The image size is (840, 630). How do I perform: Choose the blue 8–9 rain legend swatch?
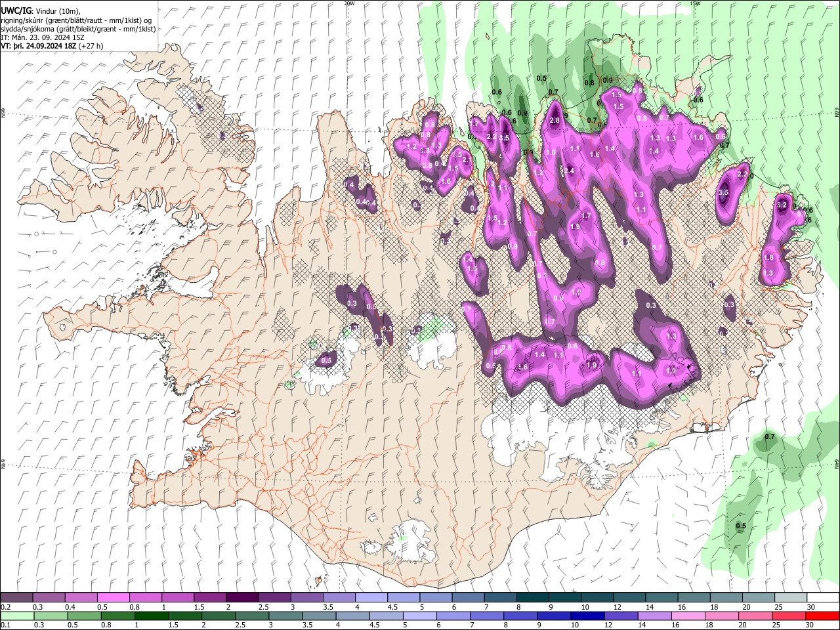[519, 616]
